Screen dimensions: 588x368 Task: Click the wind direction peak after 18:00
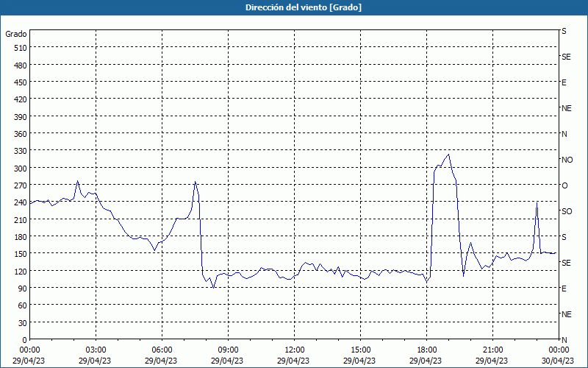(448, 155)
